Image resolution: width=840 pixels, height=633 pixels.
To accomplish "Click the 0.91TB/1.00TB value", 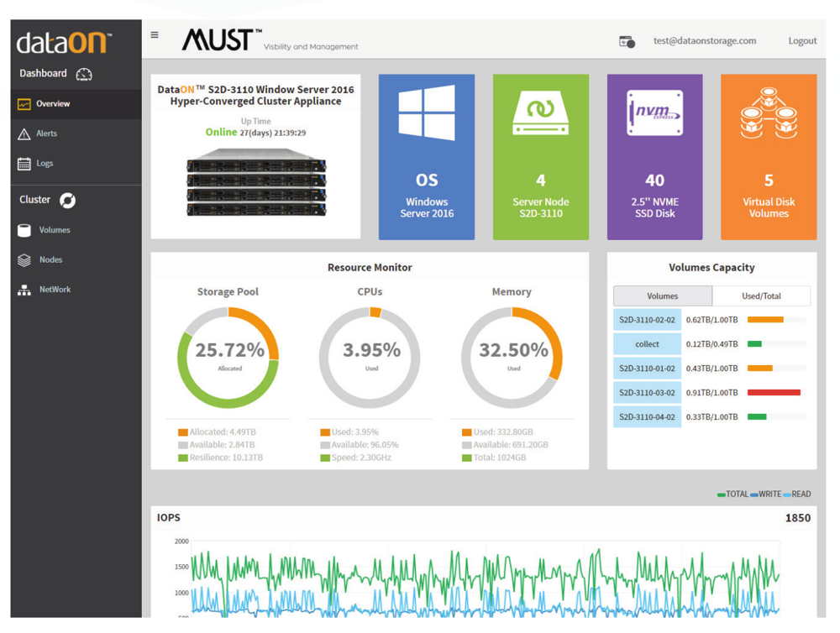I will click(712, 393).
